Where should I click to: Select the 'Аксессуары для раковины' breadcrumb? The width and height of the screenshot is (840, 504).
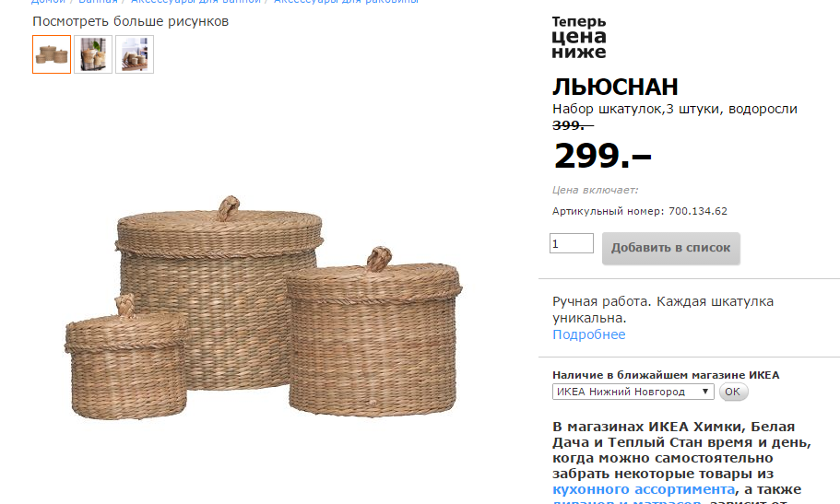coord(346,2)
